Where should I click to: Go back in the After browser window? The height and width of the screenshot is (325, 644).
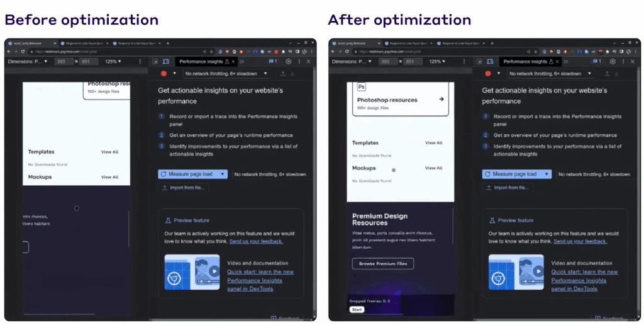click(x=333, y=52)
